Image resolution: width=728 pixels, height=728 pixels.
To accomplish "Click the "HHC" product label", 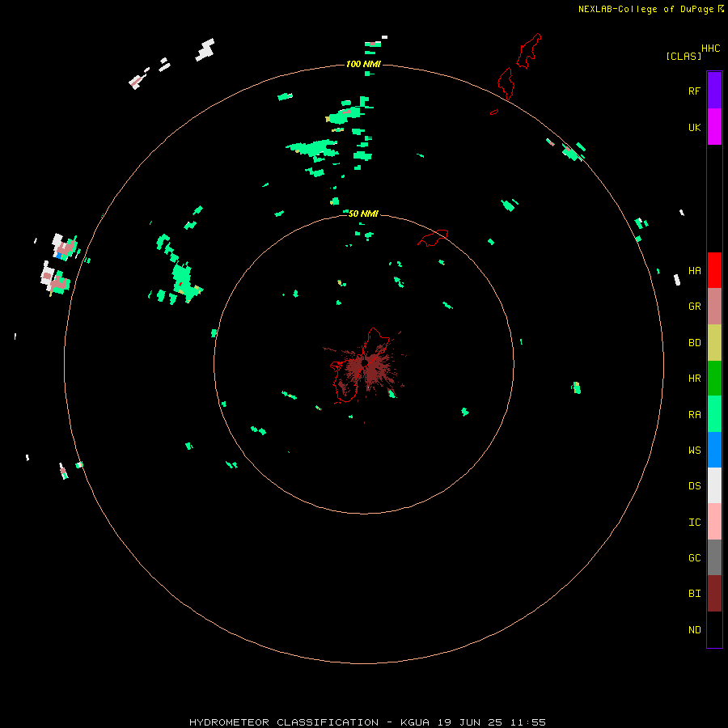I will [711, 49].
